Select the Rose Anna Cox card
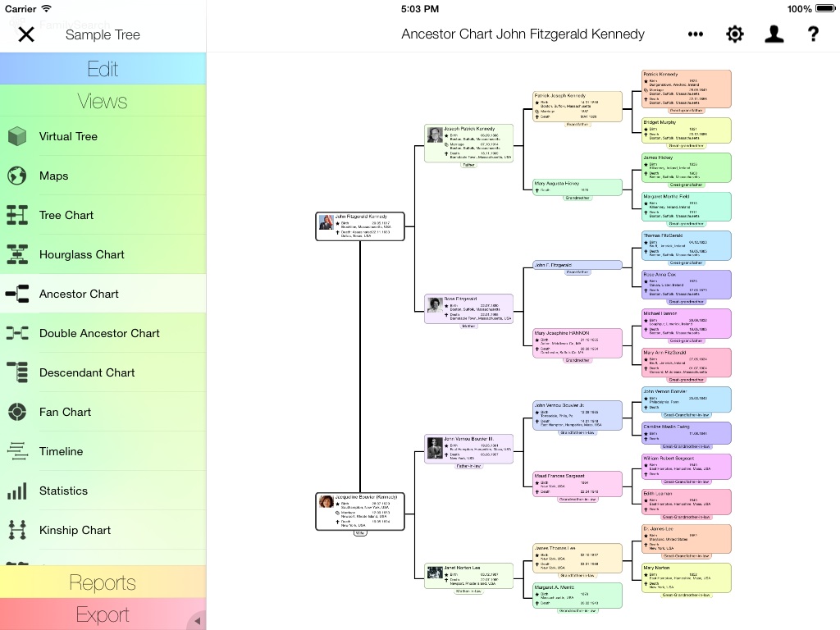Screen dimensions: 840x630 687,285
